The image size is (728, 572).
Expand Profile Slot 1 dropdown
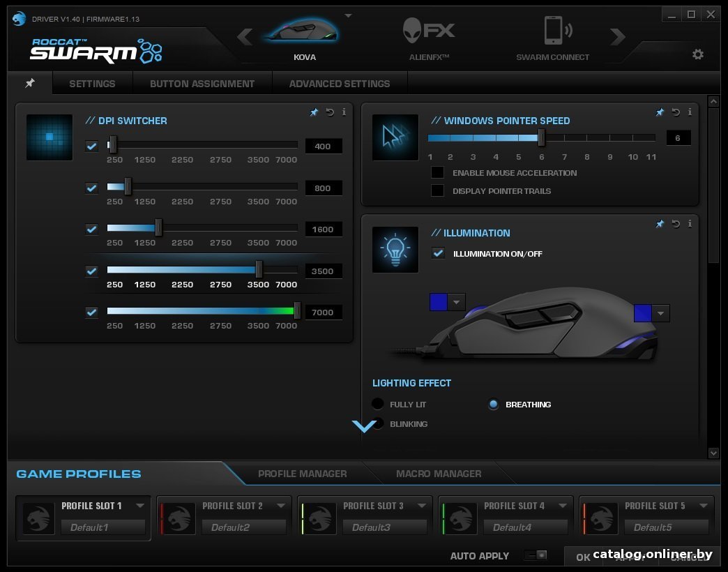(139, 505)
